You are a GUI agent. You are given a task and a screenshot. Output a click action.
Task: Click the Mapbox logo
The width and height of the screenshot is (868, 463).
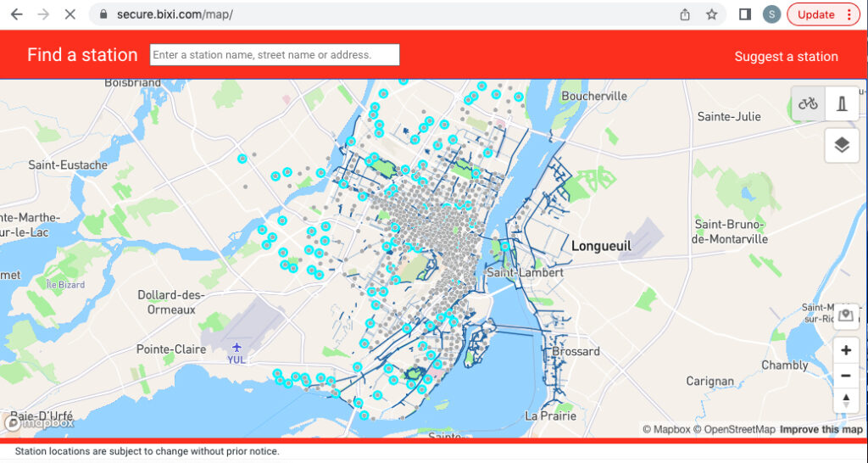[x=40, y=423]
